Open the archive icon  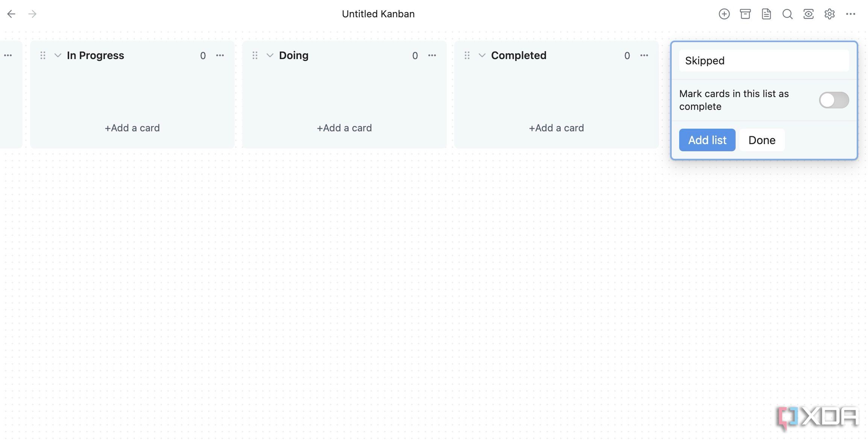pos(745,13)
